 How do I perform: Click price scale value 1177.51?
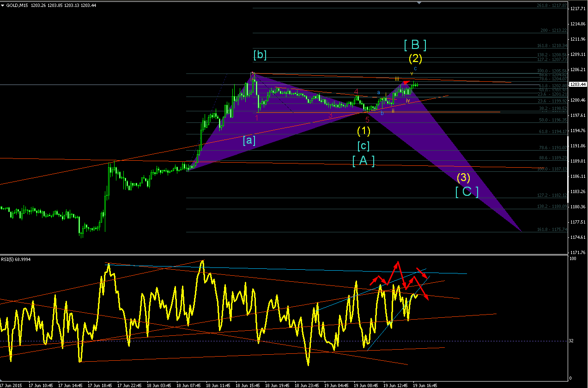[578, 222]
